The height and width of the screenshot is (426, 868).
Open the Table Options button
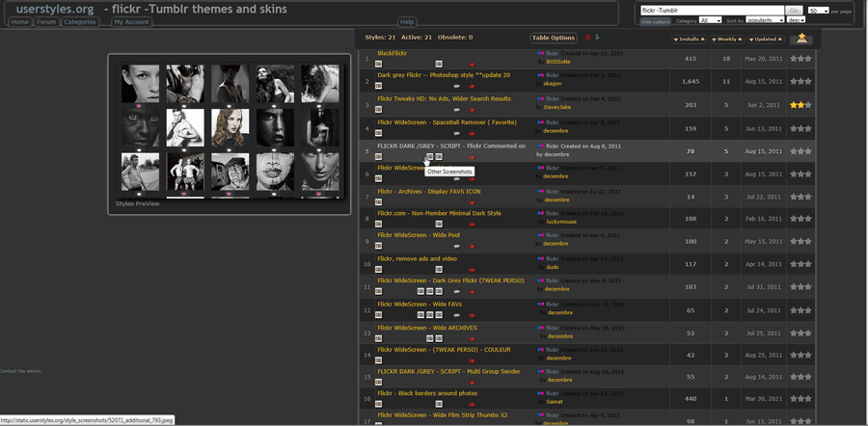[553, 38]
